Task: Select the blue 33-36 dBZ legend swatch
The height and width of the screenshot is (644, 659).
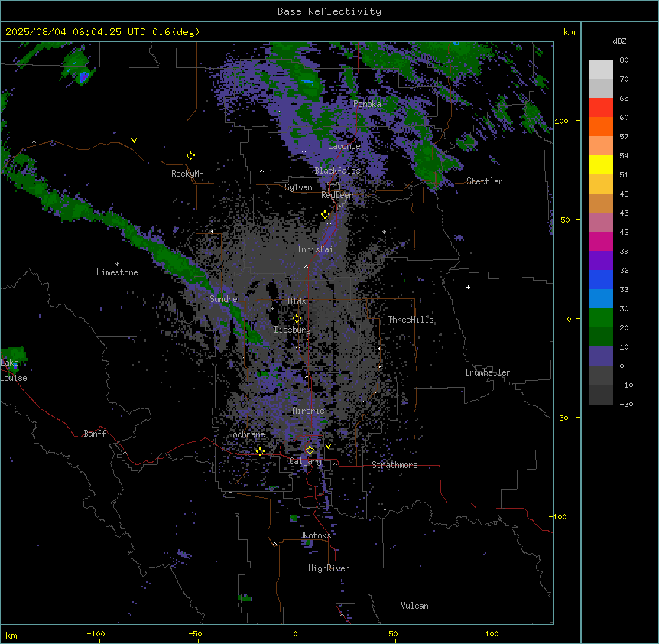Action: [601, 279]
